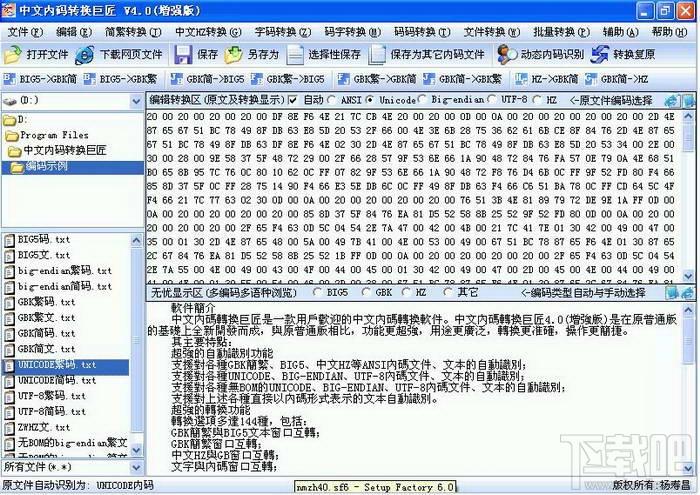Open the 帮助(H) menu
The width and height of the screenshot is (700, 495).
pyautogui.click(x=669, y=32)
